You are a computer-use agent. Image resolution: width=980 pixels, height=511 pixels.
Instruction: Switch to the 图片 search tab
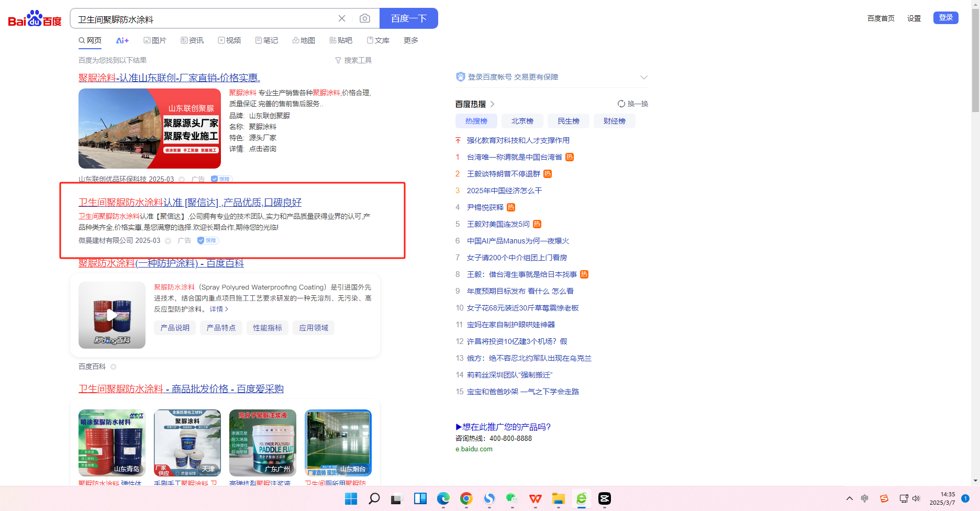point(155,41)
